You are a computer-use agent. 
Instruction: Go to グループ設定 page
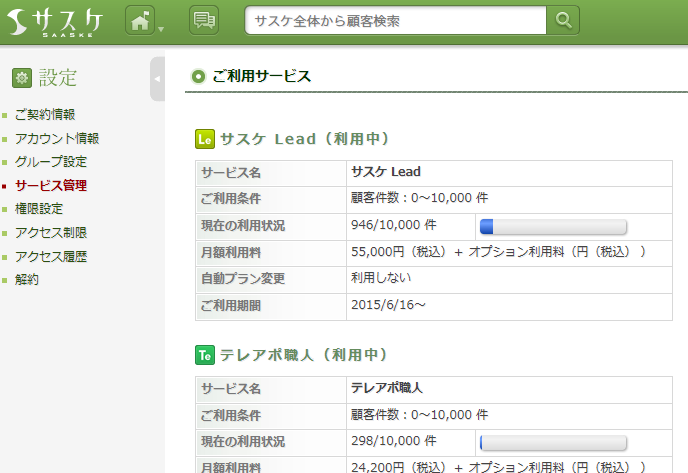51,162
